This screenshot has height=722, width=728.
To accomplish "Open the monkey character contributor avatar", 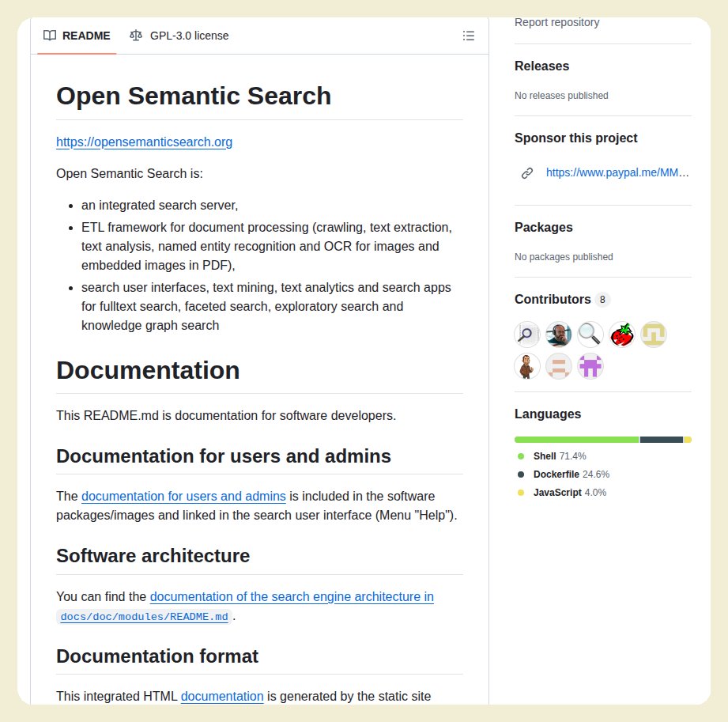I will click(x=527, y=366).
